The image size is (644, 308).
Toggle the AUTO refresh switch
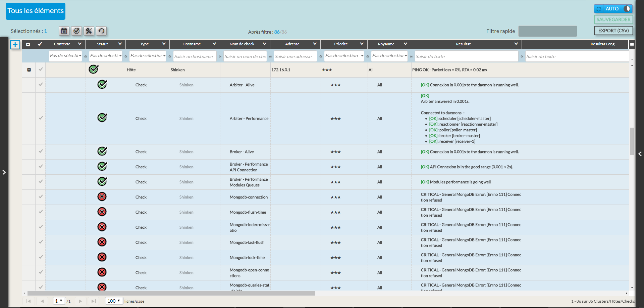click(627, 9)
